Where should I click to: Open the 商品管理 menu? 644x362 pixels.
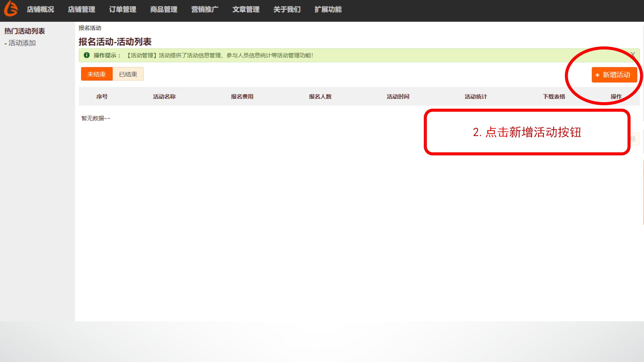(164, 10)
